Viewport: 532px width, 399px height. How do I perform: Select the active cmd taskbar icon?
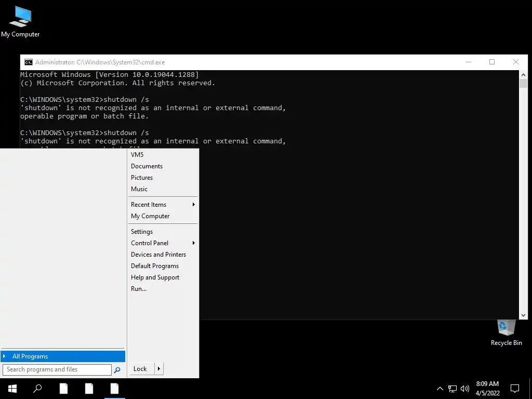coord(115,389)
